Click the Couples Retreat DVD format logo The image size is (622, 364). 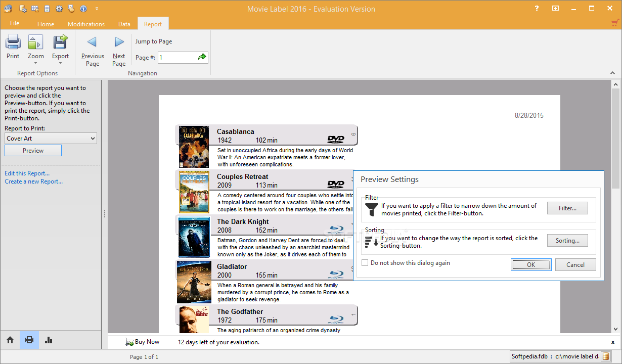click(336, 185)
